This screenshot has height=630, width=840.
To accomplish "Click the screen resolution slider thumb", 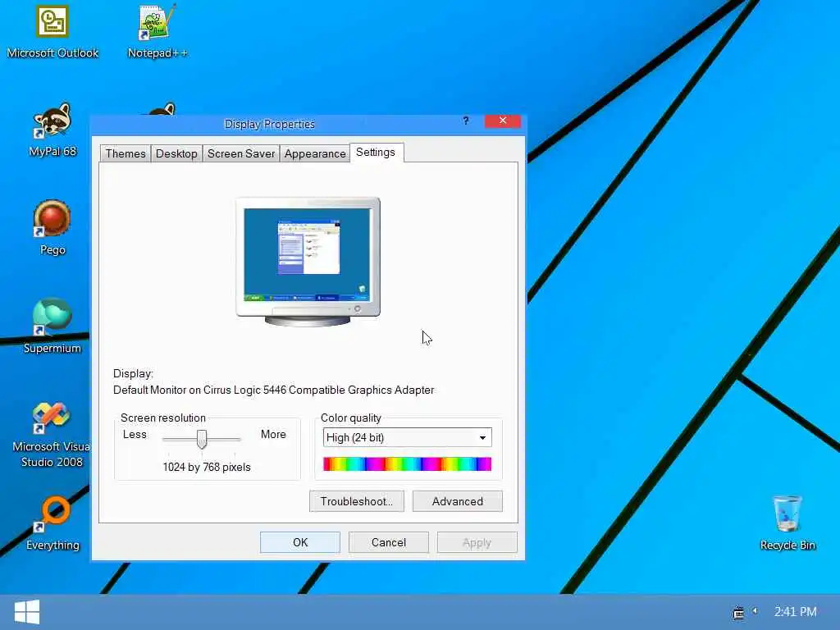I will click(202, 439).
